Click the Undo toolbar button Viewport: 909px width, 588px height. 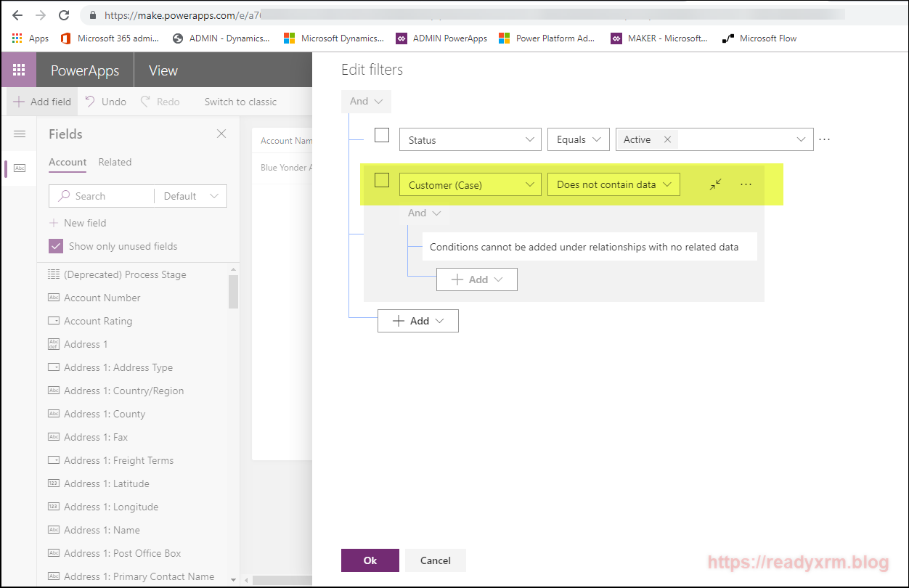[x=105, y=102]
